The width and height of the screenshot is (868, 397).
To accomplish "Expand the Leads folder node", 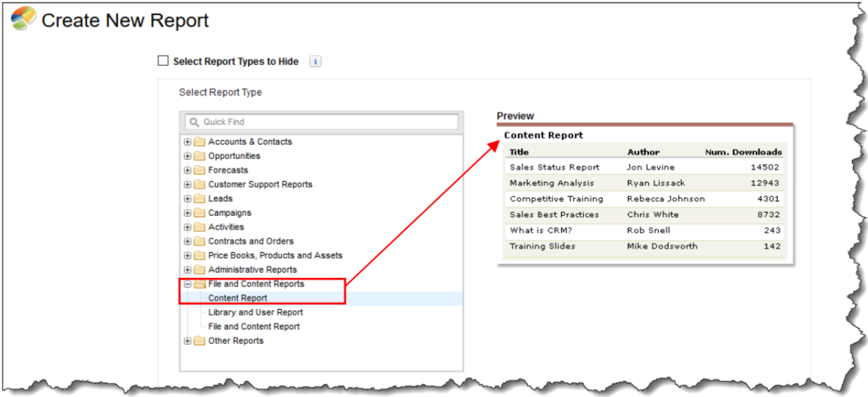I will coord(188,198).
